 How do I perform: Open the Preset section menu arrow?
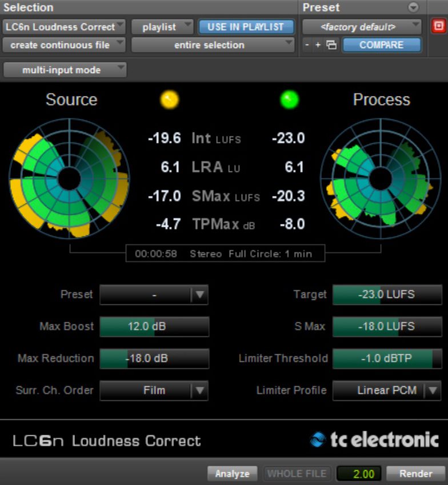(413, 7)
